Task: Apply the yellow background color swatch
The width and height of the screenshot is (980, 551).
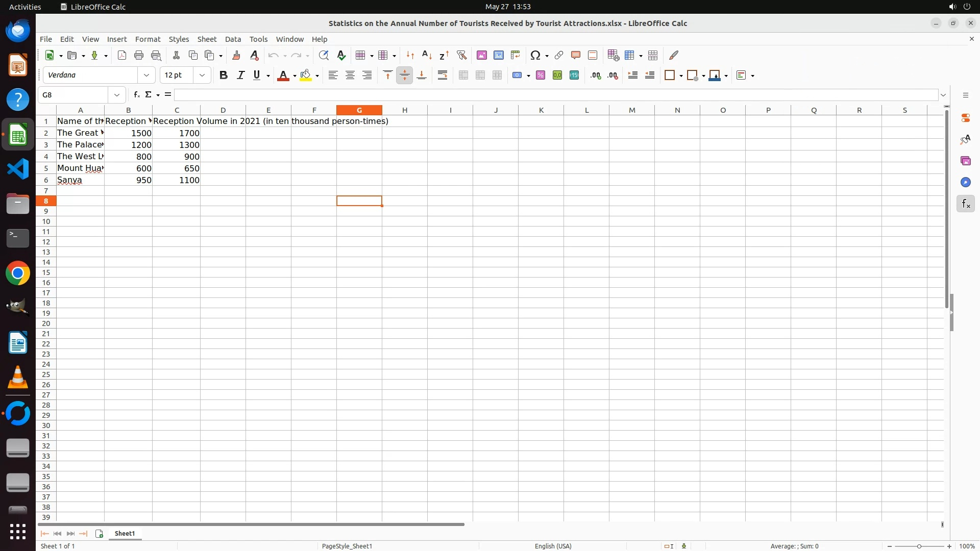Action: click(x=306, y=75)
